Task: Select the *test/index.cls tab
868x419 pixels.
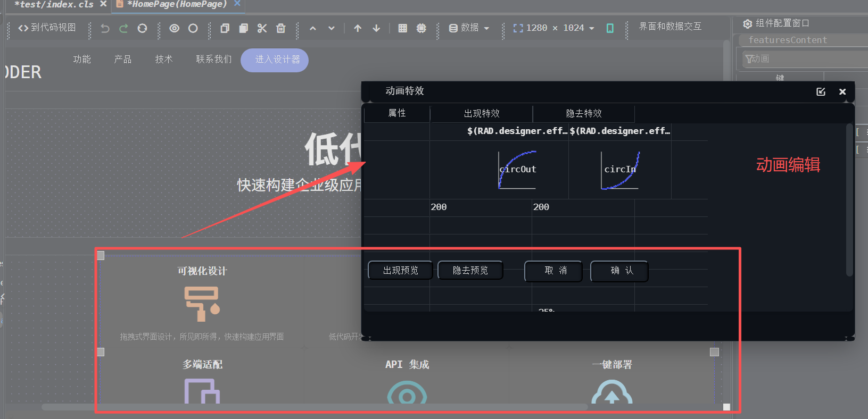Action: pyautogui.click(x=54, y=4)
